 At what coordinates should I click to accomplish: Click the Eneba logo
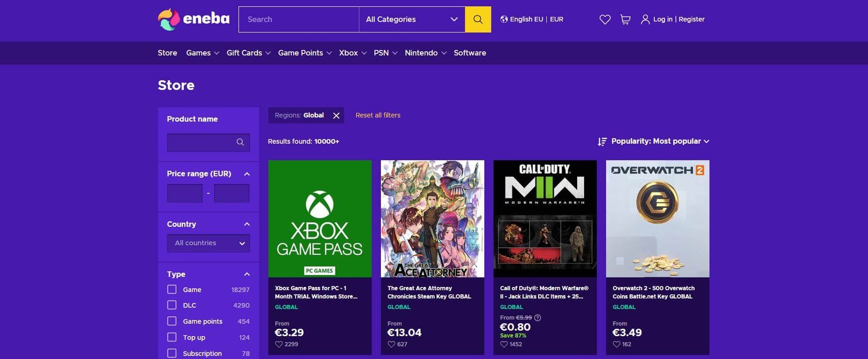194,20
